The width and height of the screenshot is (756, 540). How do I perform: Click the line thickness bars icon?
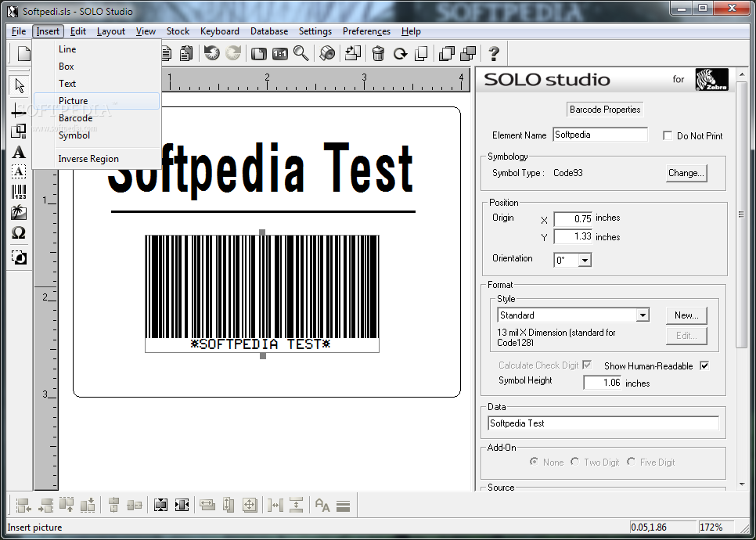coord(343,506)
